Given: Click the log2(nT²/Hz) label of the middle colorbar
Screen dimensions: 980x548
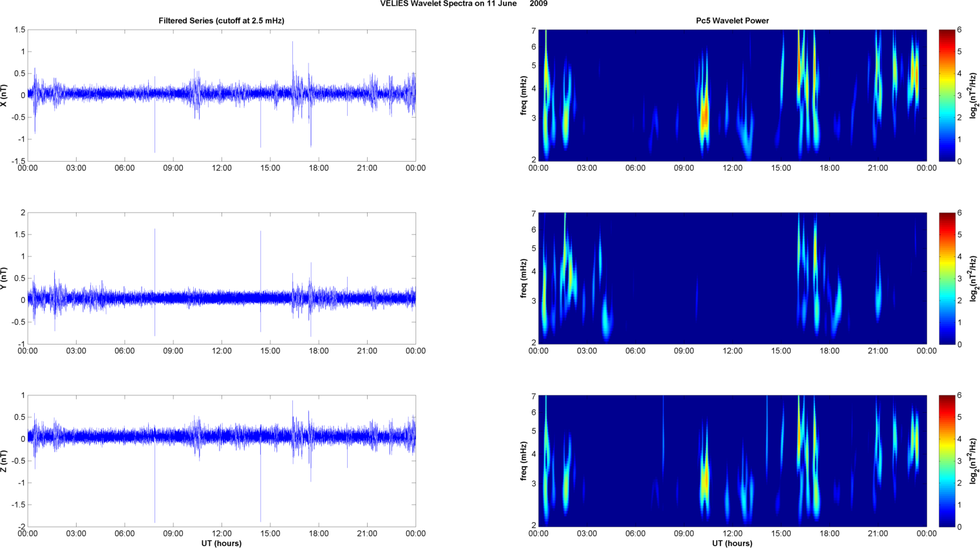Looking at the screenshot, I should [974, 278].
